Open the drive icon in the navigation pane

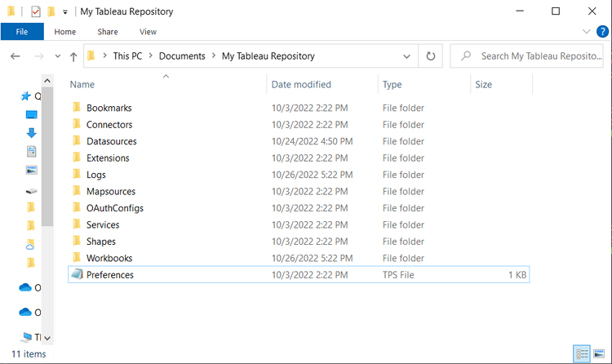pyautogui.click(x=31, y=191)
